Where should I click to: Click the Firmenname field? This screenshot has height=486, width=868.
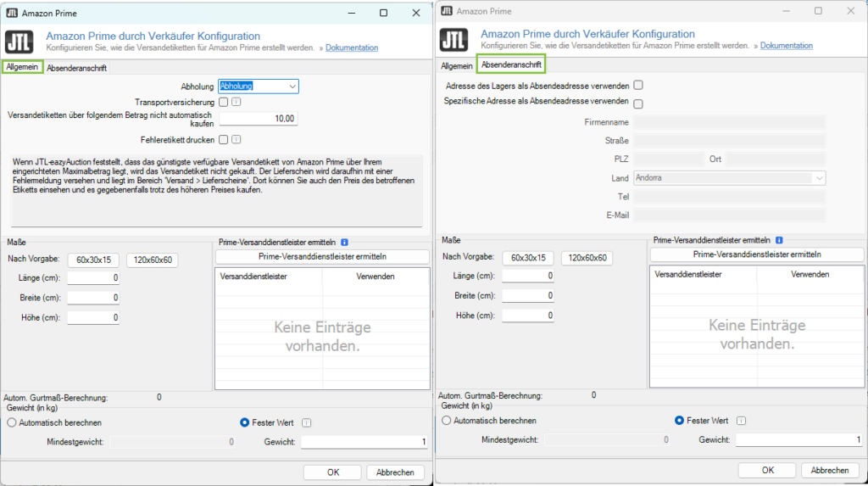[x=730, y=122]
